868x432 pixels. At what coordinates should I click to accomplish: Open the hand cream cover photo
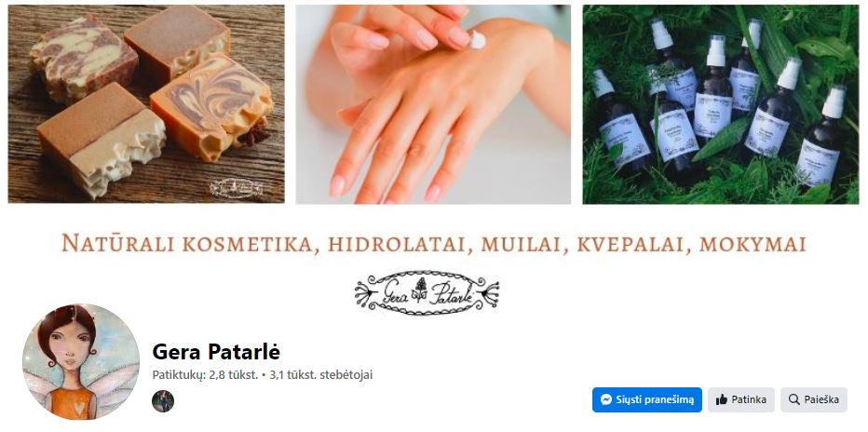click(433, 104)
